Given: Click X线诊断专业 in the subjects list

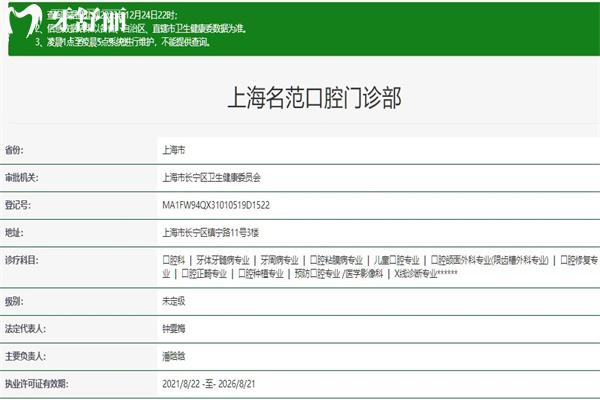Looking at the screenshot, I should [x=416, y=274].
